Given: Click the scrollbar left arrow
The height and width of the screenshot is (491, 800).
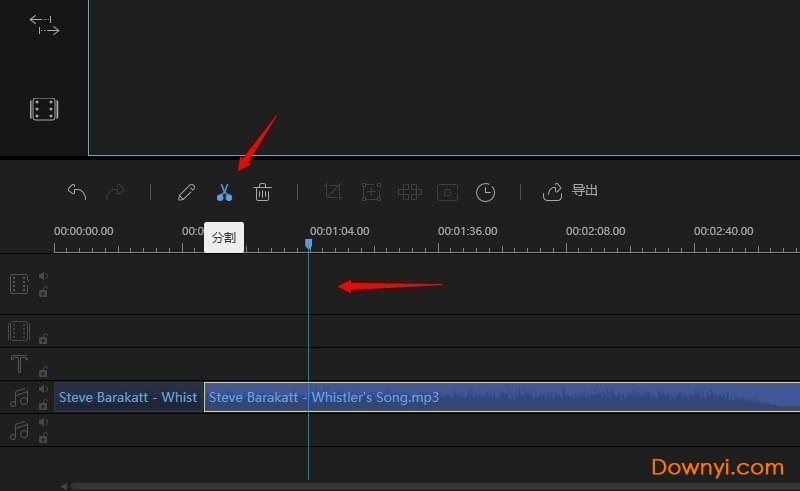Looking at the screenshot, I should pos(64,486).
